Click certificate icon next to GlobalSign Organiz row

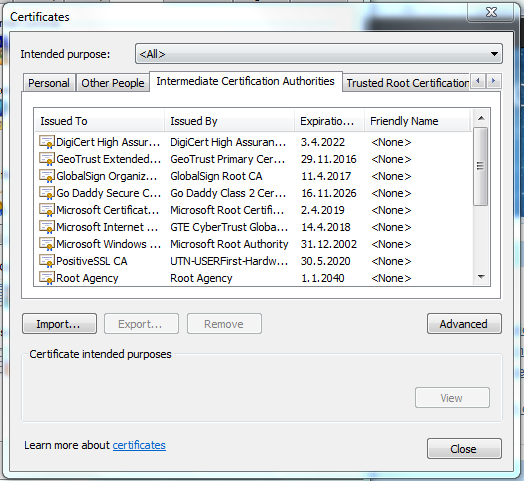click(47, 176)
